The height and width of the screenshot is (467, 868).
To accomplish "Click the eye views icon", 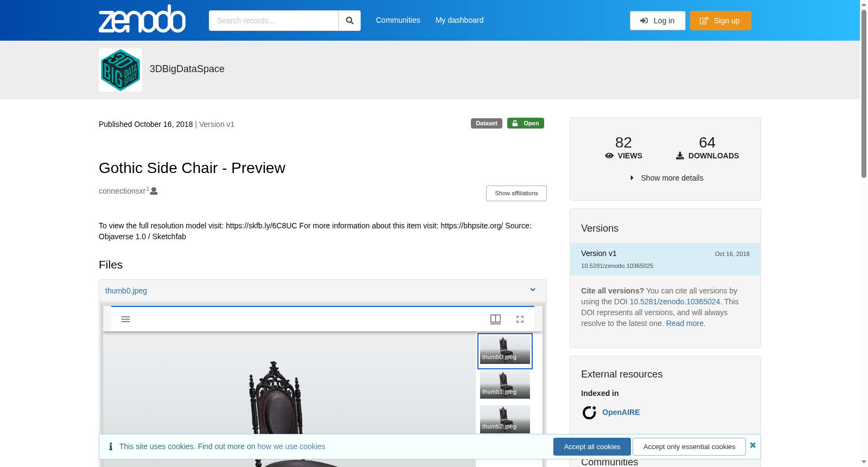I will point(609,156).
